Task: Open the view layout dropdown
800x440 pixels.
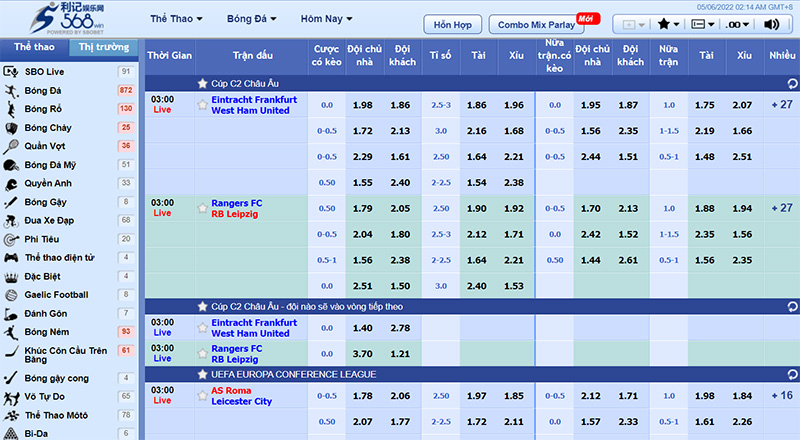Action: pos(702,24)
